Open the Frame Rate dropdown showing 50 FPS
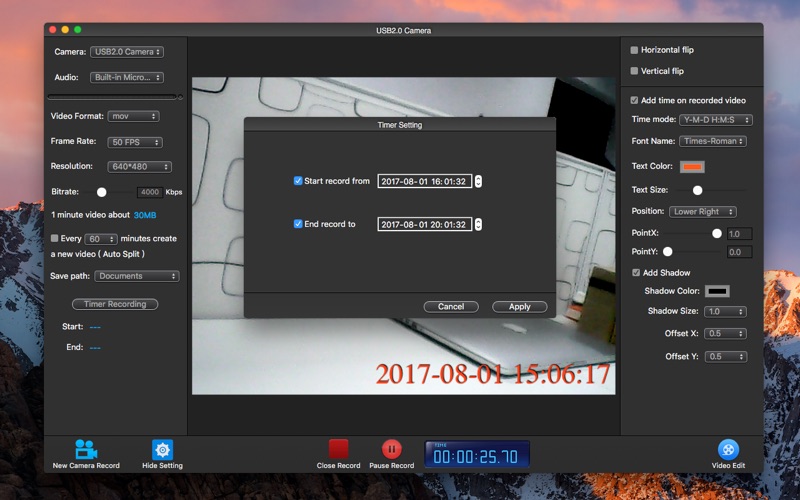Screen dimensions: 800x500 coord(135,142)
